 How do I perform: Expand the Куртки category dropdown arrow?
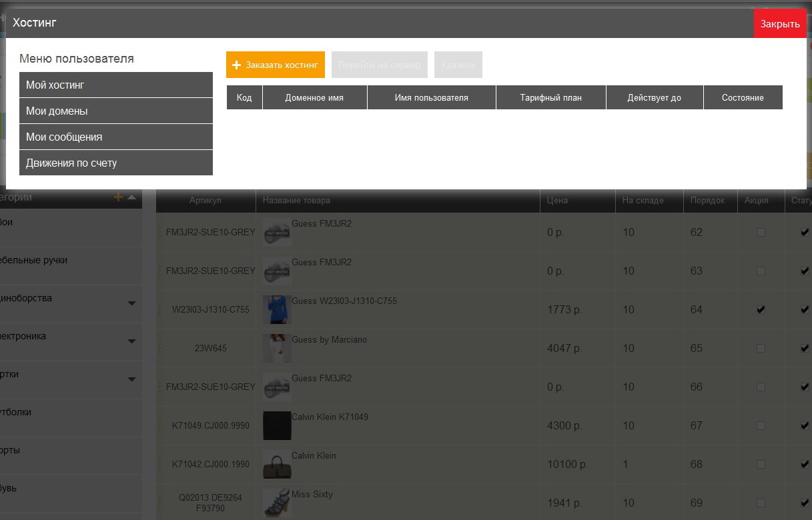point(131,379)
